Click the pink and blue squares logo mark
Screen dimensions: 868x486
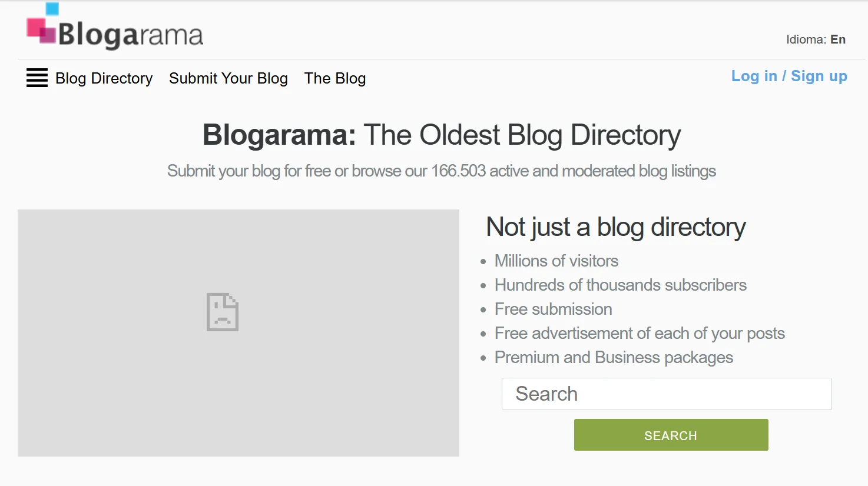(x=42, y=25)
